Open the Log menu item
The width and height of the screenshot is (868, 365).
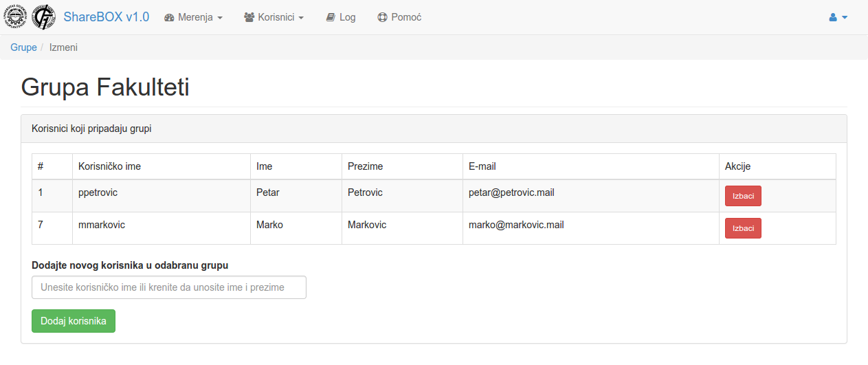347,18
